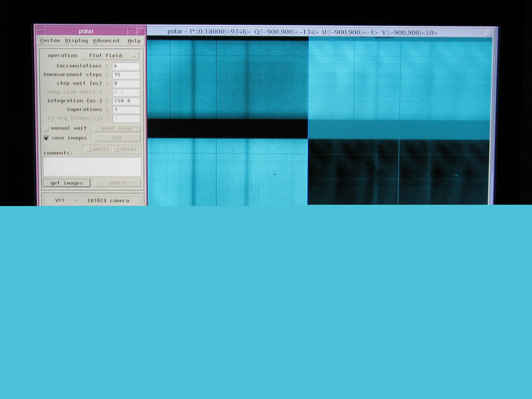Open the operation flat field dropdown
Image resolution: width=532 pixels, height=399 pixels.
point(109,56)
